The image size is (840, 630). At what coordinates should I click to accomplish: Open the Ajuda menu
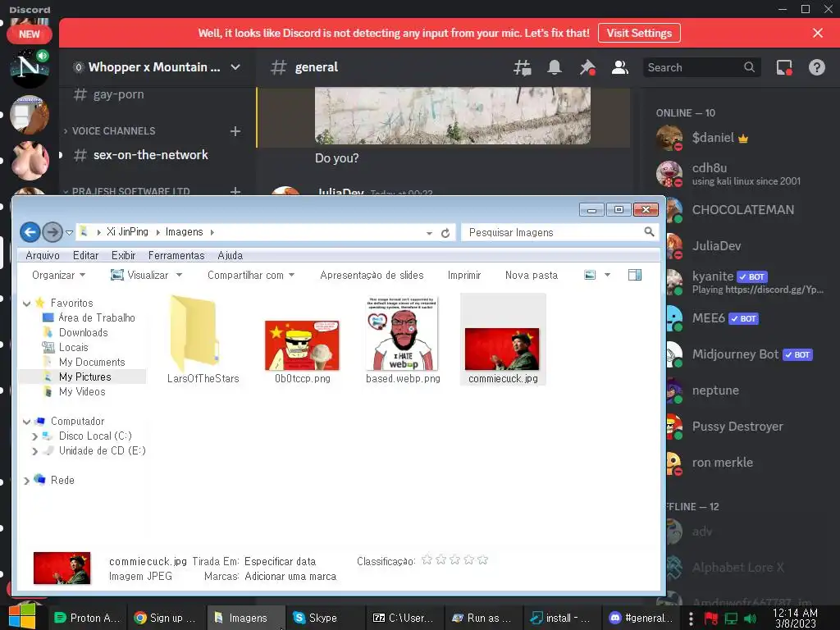tap(231, 256)
